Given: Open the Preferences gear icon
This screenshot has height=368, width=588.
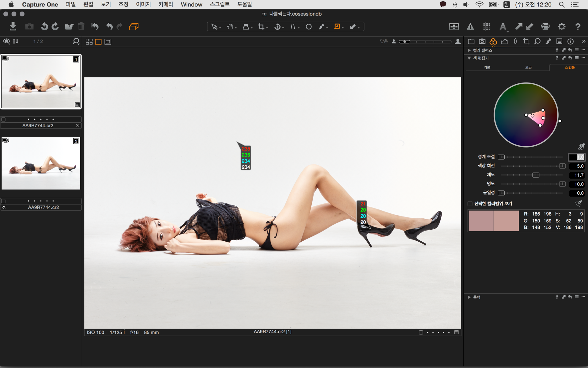Looking at the screenshot, I should point(561,27).
